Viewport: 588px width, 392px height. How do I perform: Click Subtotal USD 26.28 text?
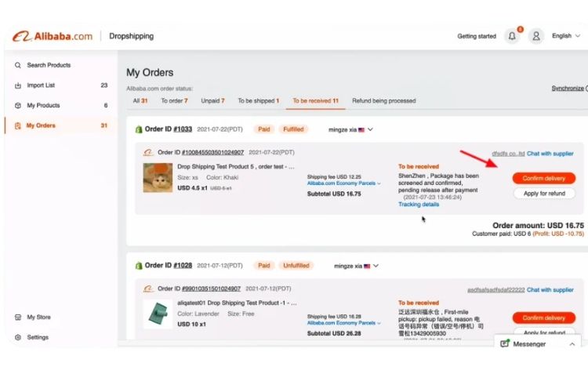(x=334, y=333)
